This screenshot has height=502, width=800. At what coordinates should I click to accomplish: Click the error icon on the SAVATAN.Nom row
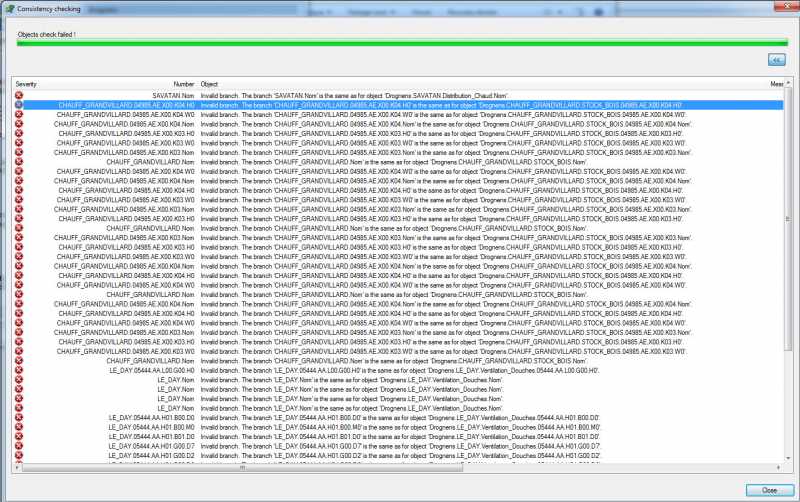pyautogui.click(x=19, y=95)
